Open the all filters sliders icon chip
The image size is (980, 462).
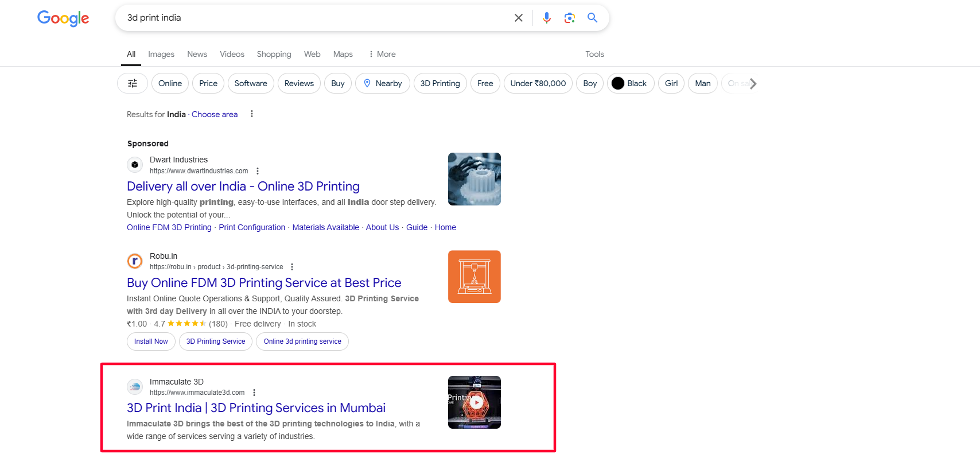pos(133,83)
